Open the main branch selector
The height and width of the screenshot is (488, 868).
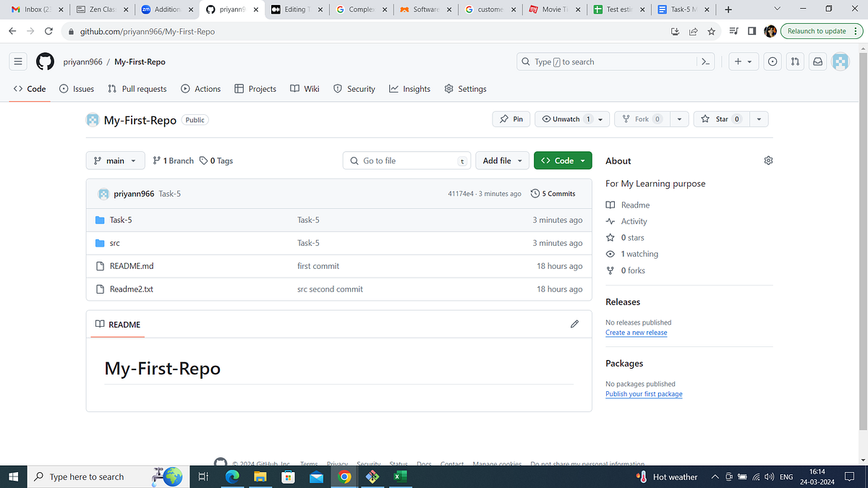tap(115, 160)
